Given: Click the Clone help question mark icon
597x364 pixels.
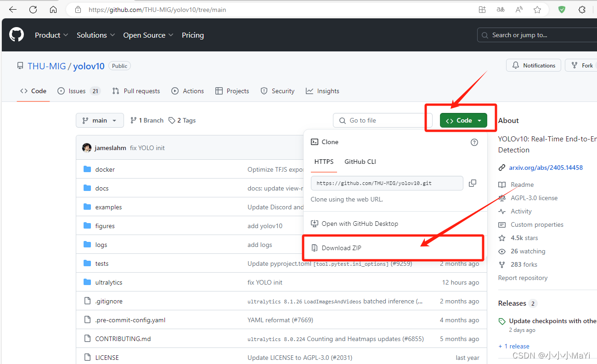Looking at the screenshot, I should (x=474, y=142).
